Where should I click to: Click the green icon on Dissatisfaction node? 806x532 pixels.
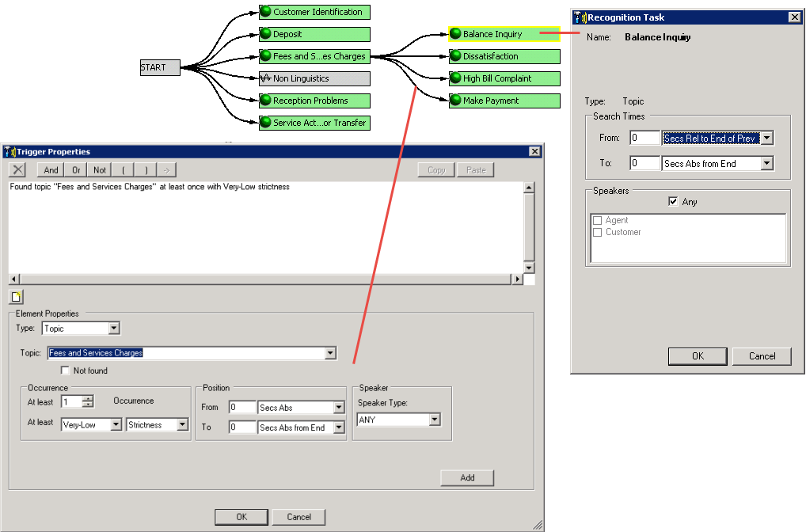coord(455,56)
